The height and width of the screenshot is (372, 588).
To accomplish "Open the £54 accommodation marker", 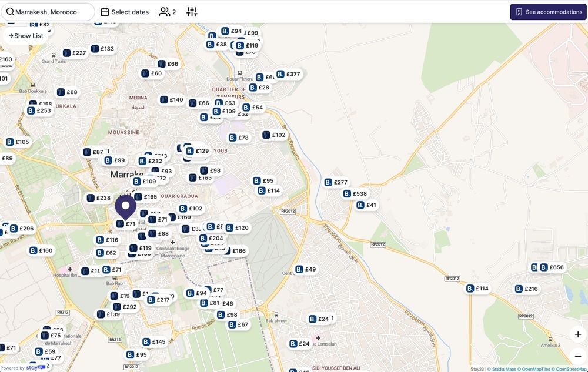I will pyautogui.click(x=253, y=107).
